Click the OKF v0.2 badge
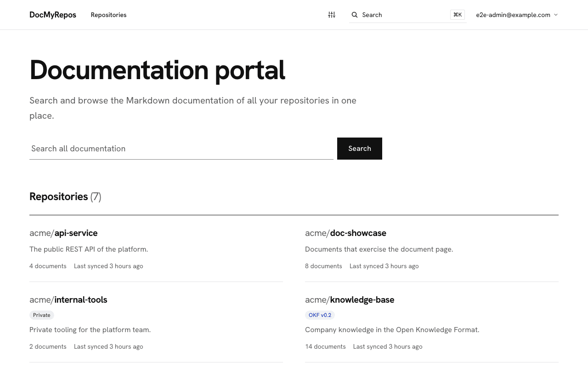 click(320, 315)
